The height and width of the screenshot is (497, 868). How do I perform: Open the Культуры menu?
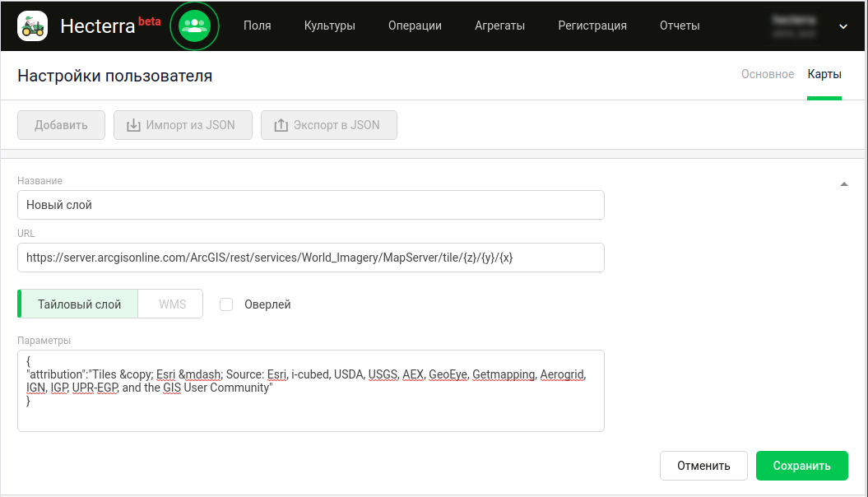[329, 26]
